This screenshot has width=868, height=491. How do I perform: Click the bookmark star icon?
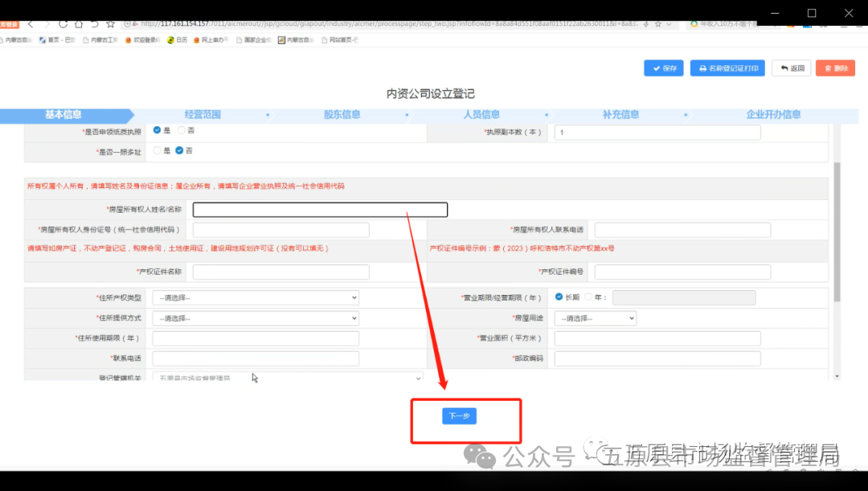[x=110, y=24]
